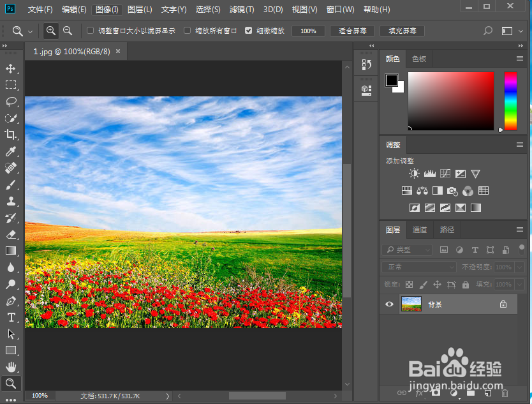Open the 3D panel icon in the dock
Image resolution: width=532 pixels, height=404 pixels.
(366, 90)
